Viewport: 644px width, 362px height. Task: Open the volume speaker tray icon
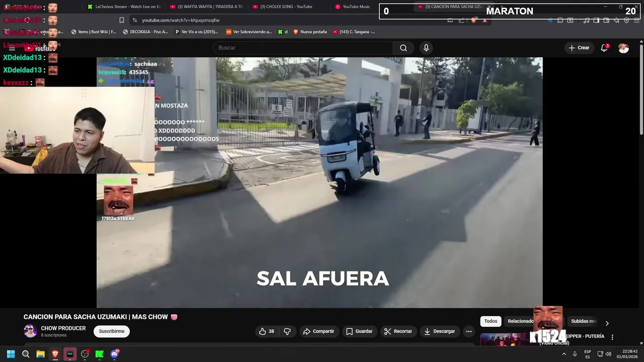(x=608, y=354)
